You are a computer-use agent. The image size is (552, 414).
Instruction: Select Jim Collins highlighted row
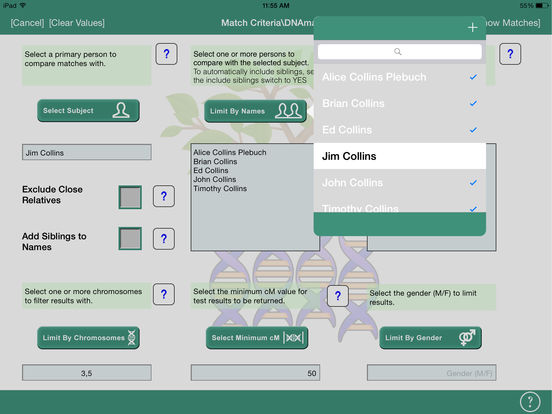[x=400, y=156]
